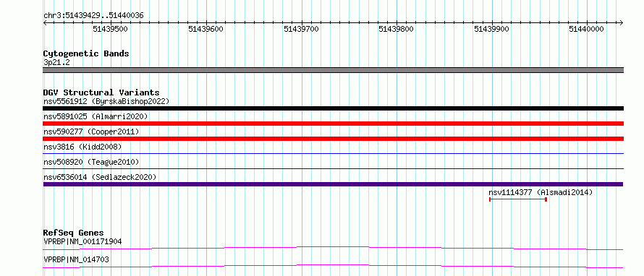Click nsv3816 (Kidd2008) variant label

(x=82, y=147)
